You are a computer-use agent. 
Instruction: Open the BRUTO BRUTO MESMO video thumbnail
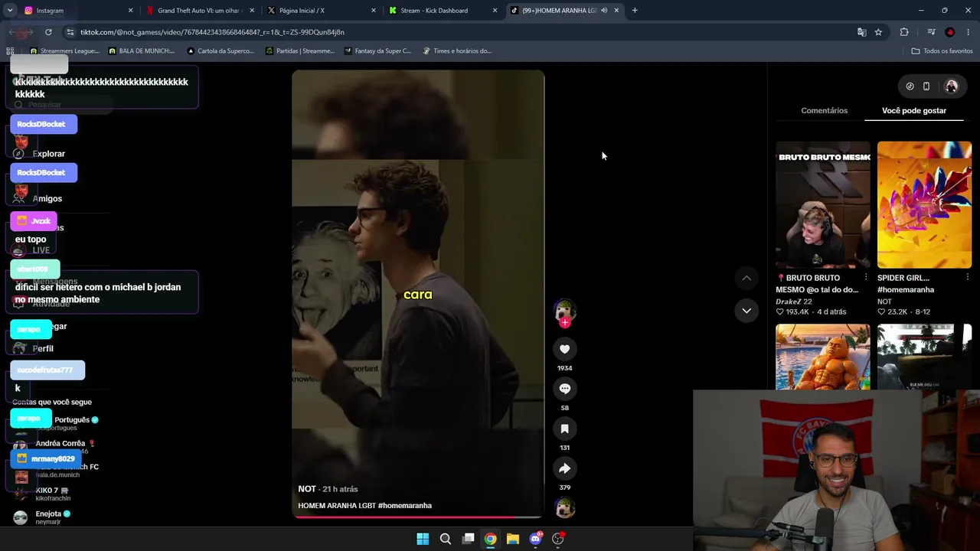click(x=822, y=205)
